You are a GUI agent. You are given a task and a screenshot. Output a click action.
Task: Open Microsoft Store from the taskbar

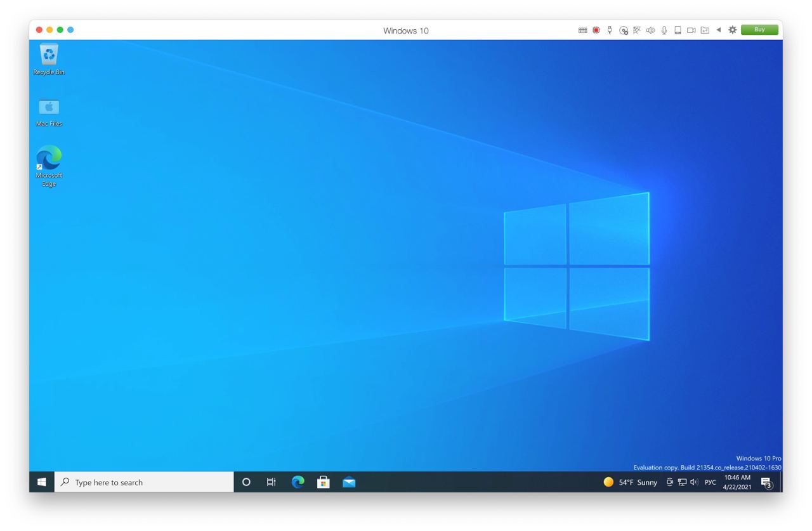click(x=324, y=482)
